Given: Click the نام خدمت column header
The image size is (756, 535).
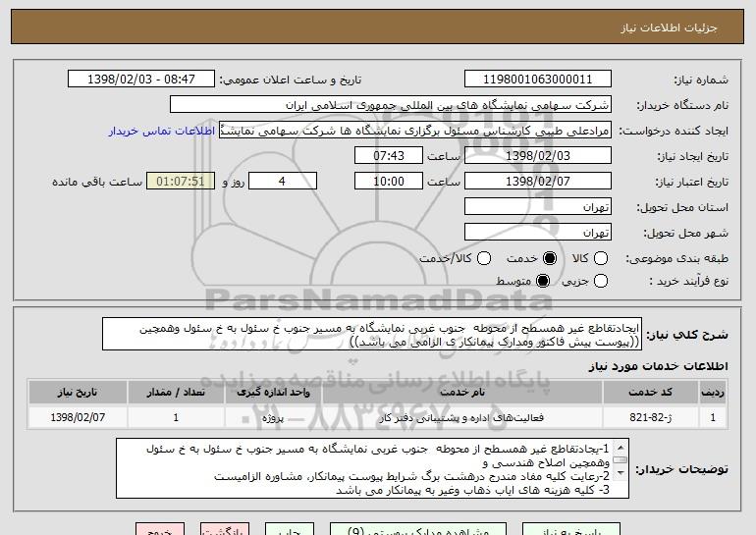Looking at the screenshot, I should [461, 393].
